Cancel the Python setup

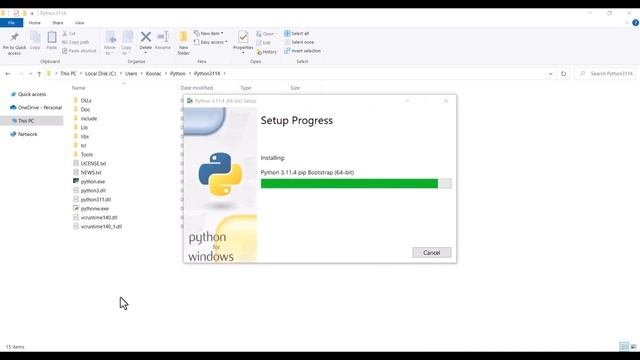click(x=431, y=253)
